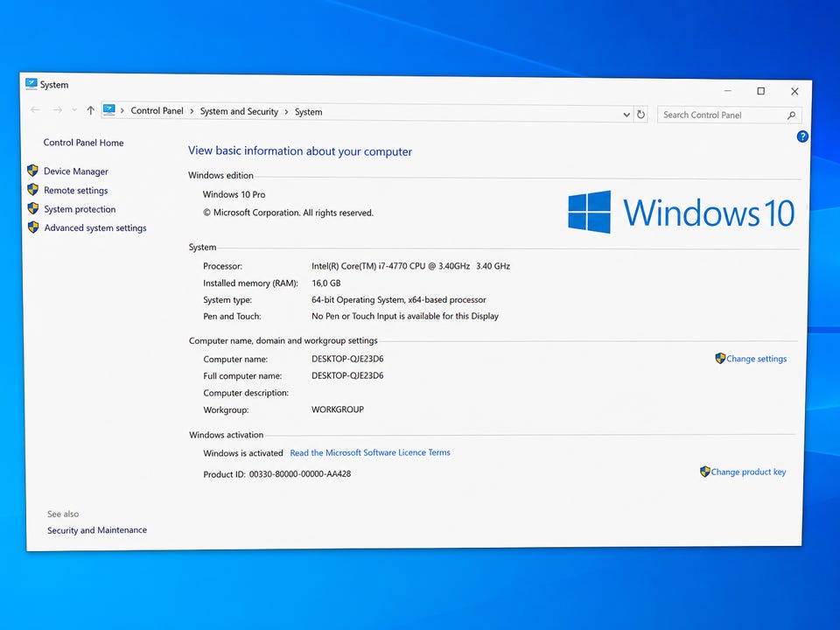
Task: Click the WORKGROUP value
Action: pyautogui.click(x=338, y=409)
